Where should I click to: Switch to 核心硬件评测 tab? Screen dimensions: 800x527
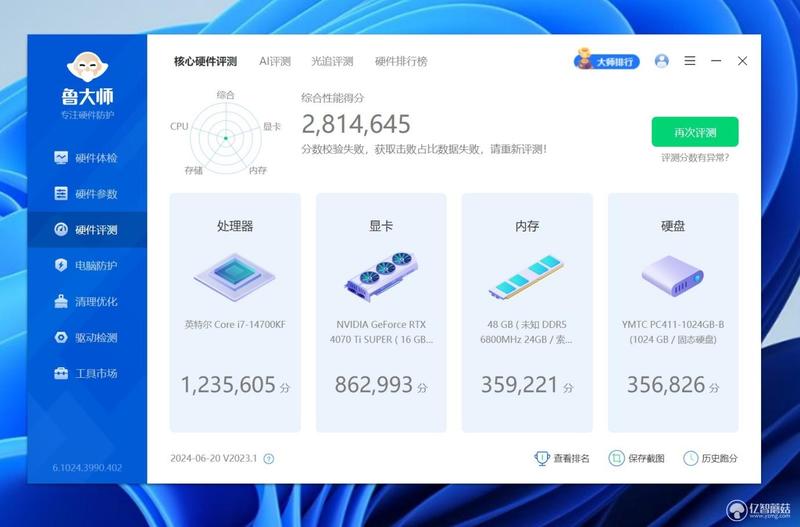pos(205,62)
